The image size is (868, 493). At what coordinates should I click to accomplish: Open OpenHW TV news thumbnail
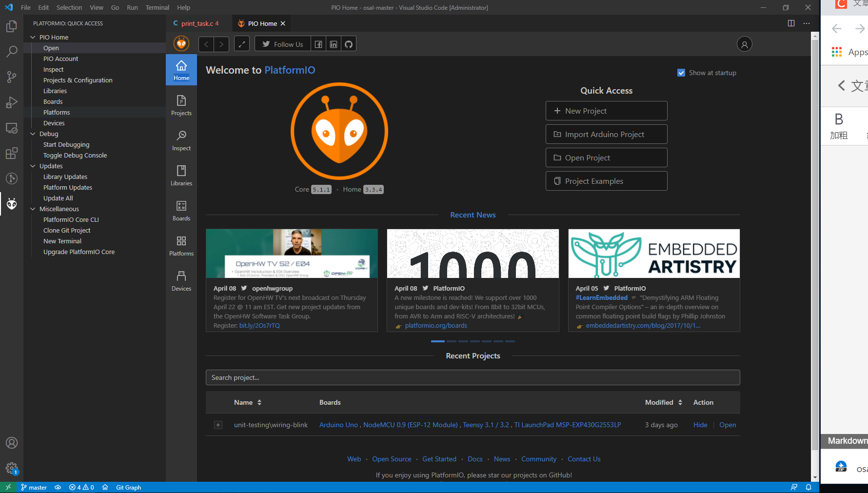pos(292,254)
